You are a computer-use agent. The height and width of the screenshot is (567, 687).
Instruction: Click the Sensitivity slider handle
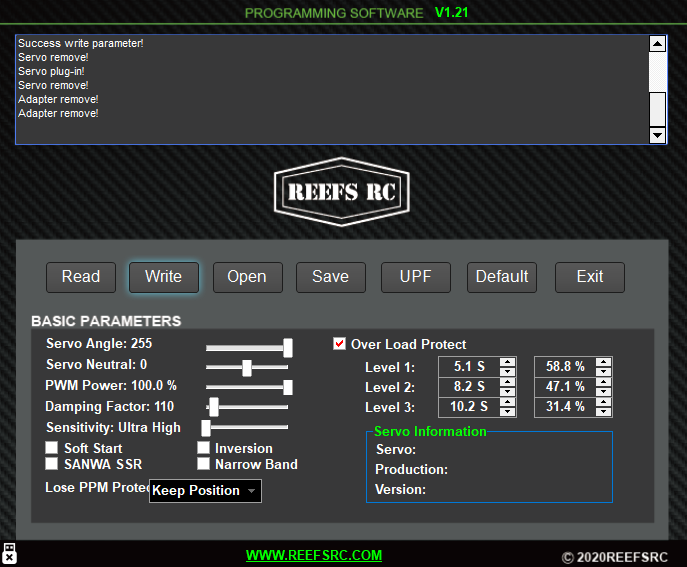pos(206,428)
